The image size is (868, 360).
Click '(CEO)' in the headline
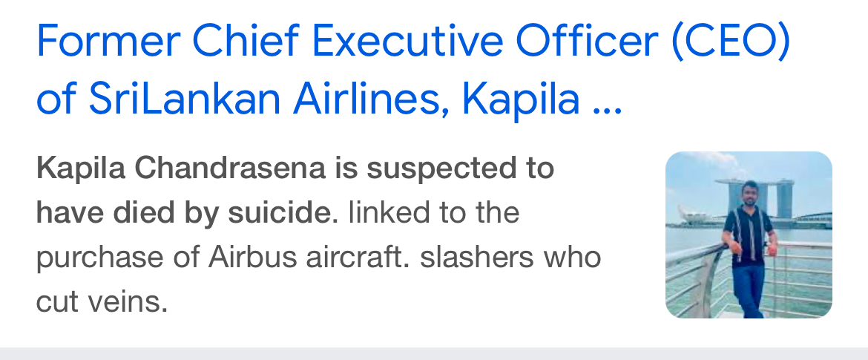coord(730,42)
